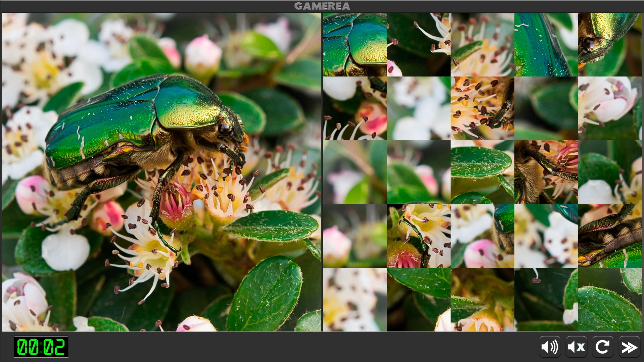
Task: Select tile with pink bud and white stamens
Action: (355, 108)
